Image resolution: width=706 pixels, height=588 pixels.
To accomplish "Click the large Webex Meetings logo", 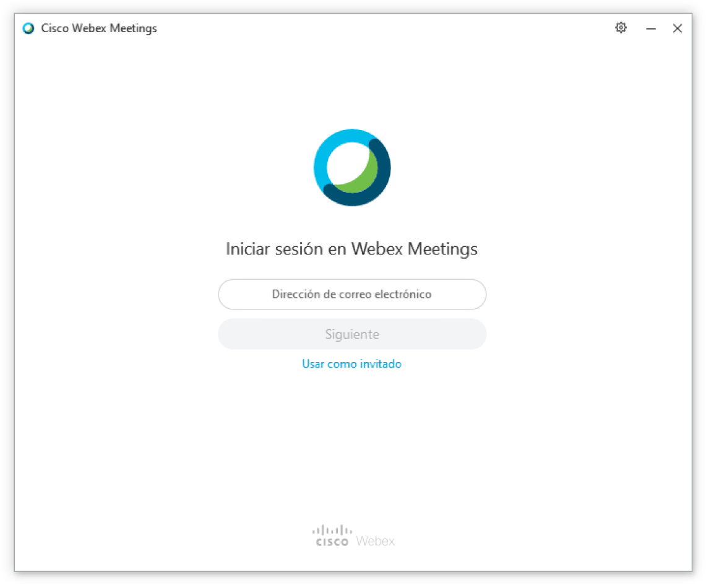I will [x=352, y=168].
